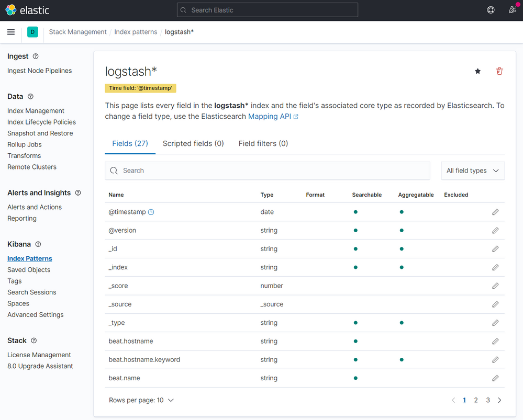The height and width of the screenshot is (420, 523).
Task: Open Snapshot and Restore
Action: click(x=40, y=133)
